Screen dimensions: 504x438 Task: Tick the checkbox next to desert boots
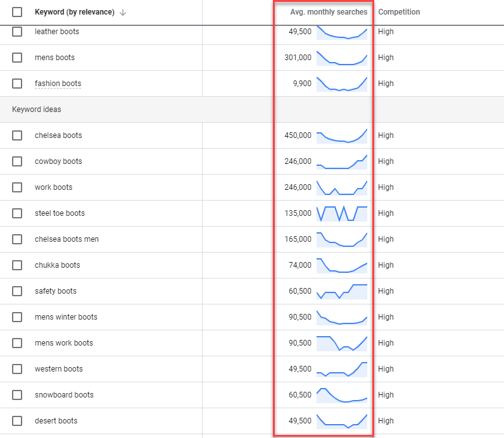click(17, 421)
